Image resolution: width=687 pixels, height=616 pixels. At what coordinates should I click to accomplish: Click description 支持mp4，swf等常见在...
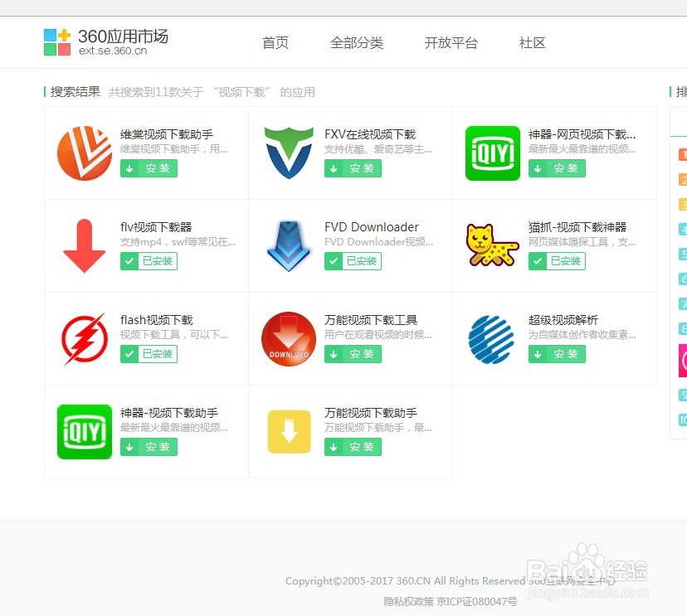178,241
